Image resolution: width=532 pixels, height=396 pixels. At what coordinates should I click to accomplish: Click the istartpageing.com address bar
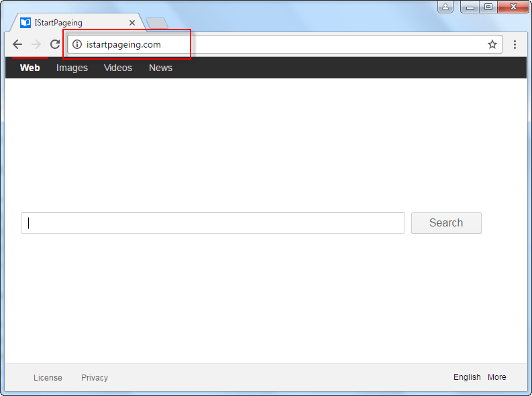(x=284, y=44)
